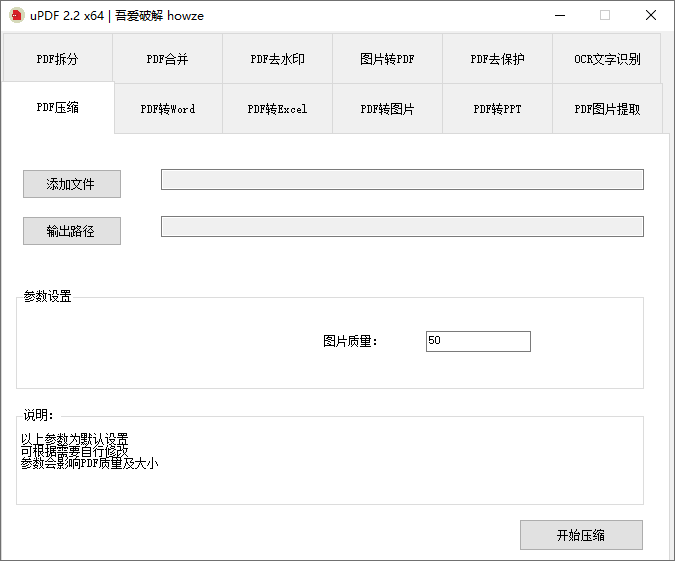Click the input file path field
Viewport: 675px width, 561px height.
(x=402, y=179)
